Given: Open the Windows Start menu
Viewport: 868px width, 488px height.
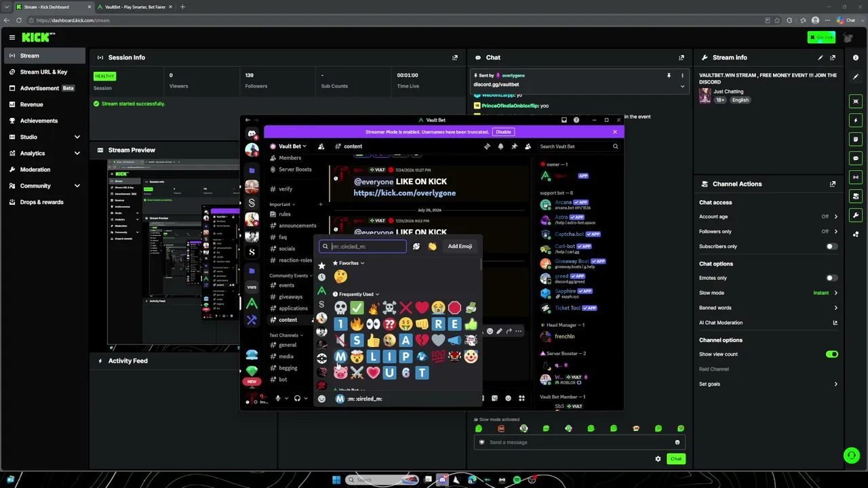Looking at the screenshot, I should click(x=336, y=480).
